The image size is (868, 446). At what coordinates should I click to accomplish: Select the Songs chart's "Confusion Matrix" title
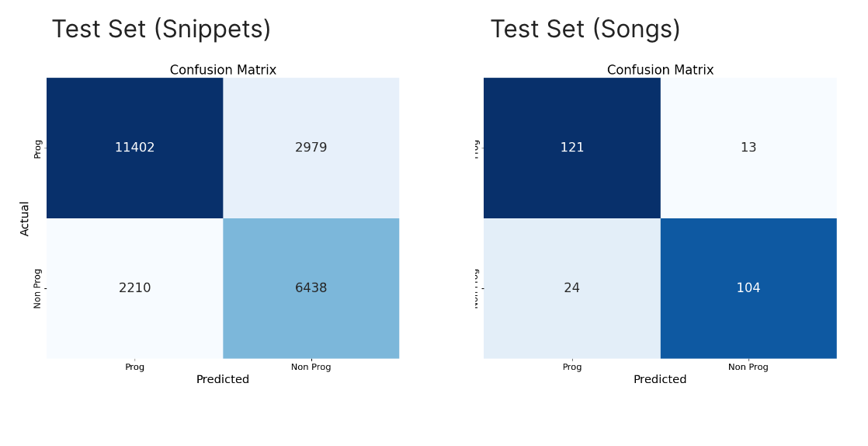[x=660, y=70]
